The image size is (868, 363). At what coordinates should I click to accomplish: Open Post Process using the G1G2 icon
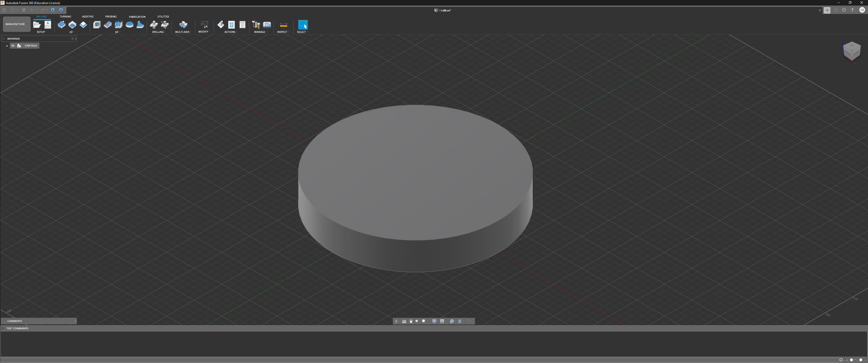(x=231, y=24)
